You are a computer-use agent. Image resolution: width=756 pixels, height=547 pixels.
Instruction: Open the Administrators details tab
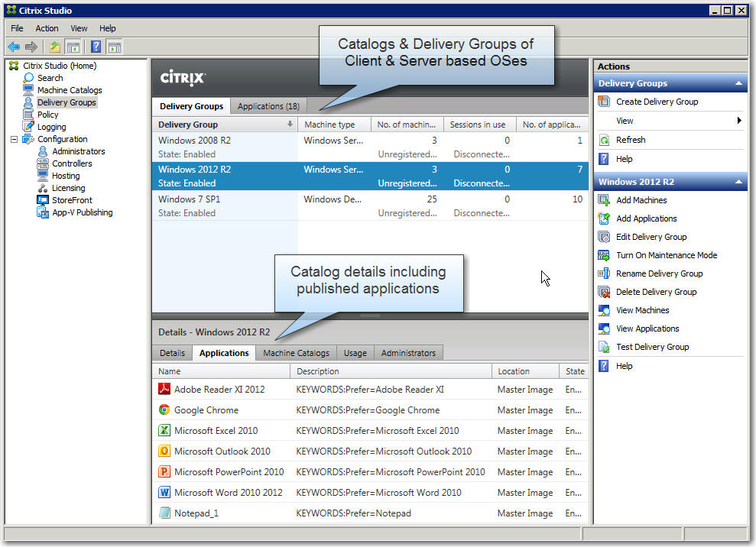408,353
